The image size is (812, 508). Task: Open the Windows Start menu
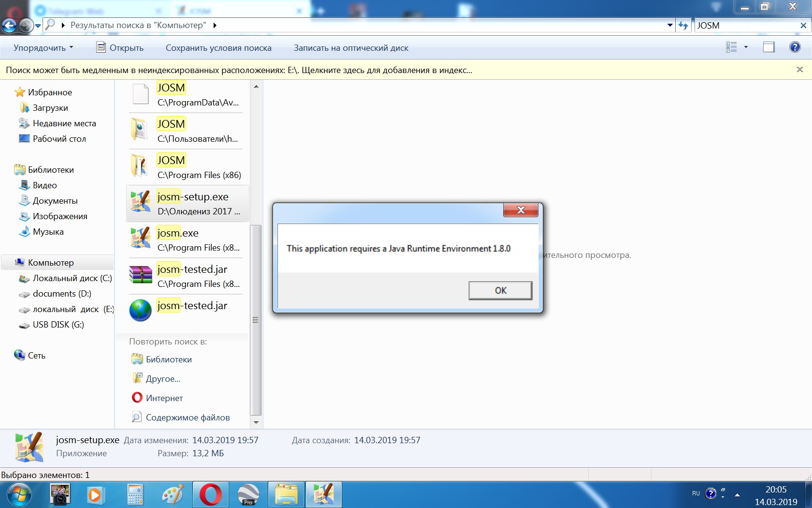click(x=19, y=494)
